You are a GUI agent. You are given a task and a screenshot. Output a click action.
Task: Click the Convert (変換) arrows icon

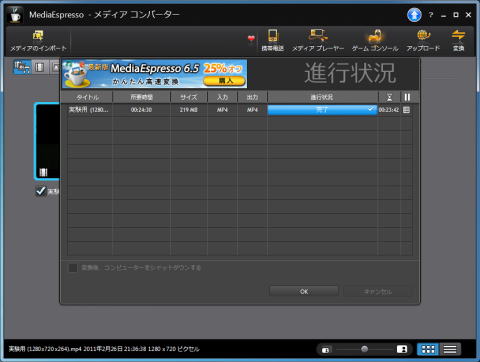pyautogui.click(x=458, y=41)
